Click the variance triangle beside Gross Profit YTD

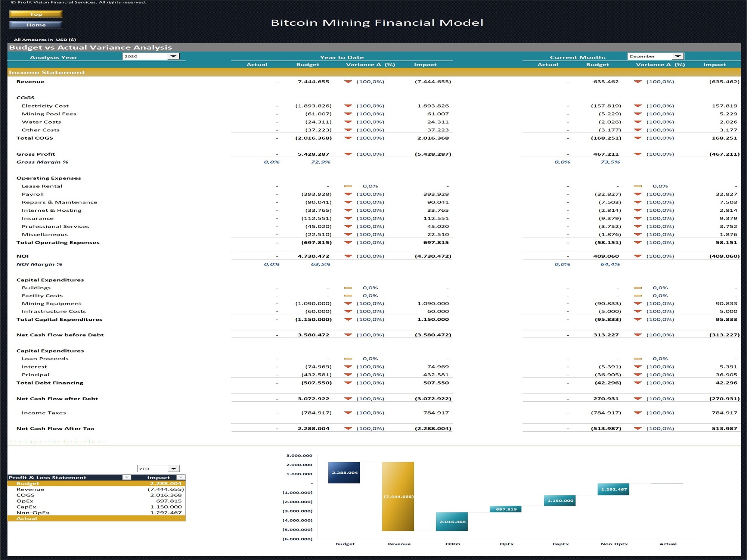point(348,154)
